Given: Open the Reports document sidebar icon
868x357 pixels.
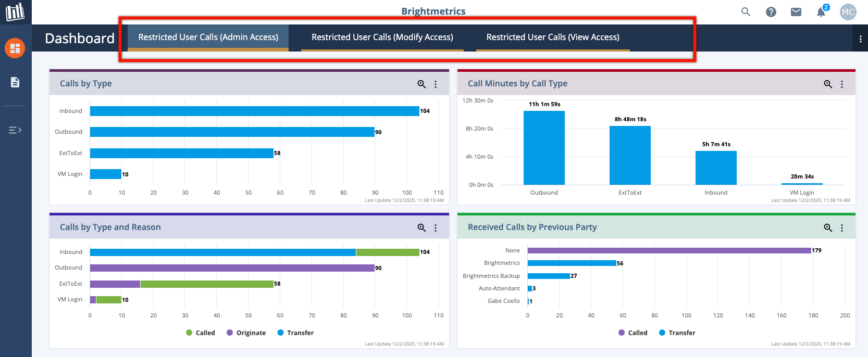Looking at the screenshot, I should (x=15, y=82).
